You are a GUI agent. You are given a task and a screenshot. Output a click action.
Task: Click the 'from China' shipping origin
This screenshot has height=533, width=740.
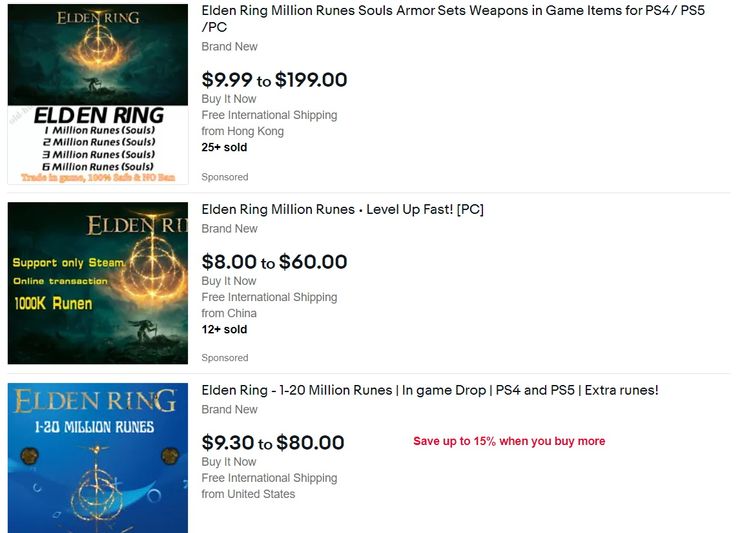pyautogui.click(x=229, y=313)
